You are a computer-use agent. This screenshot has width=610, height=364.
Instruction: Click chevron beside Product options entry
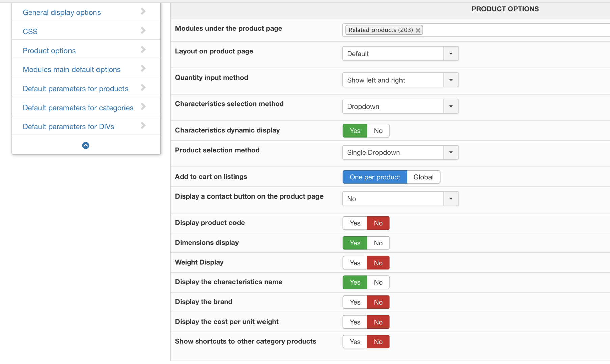(143, 50)
